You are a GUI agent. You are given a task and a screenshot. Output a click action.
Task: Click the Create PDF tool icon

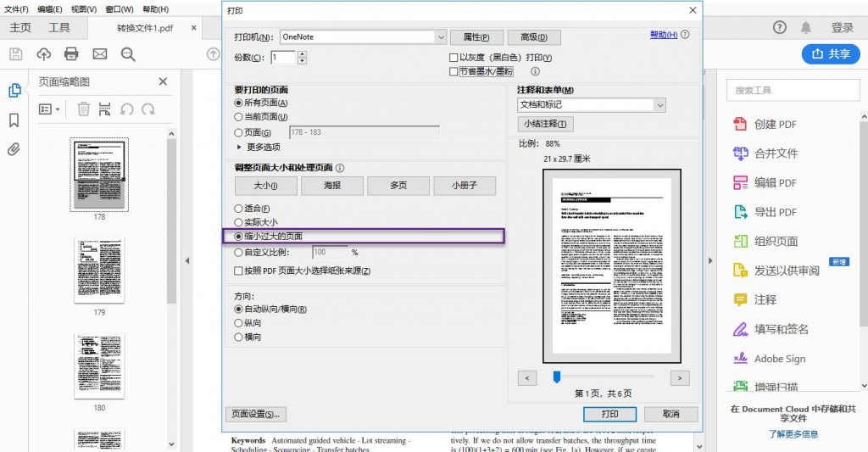click(x=740, y=124)
